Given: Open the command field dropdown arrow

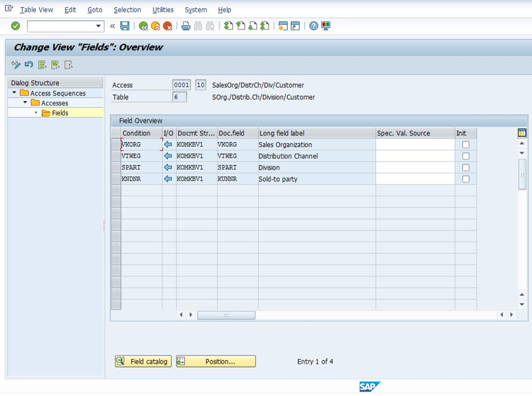Looking at the screenshot, I should 98,26.
